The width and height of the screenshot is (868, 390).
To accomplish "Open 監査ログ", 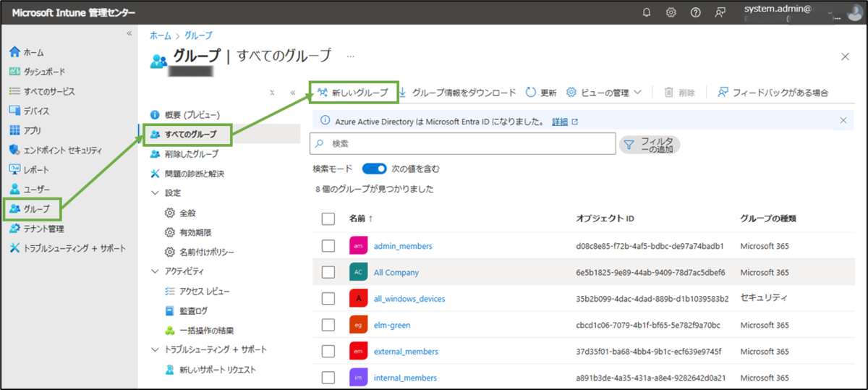I will (186, 310).
